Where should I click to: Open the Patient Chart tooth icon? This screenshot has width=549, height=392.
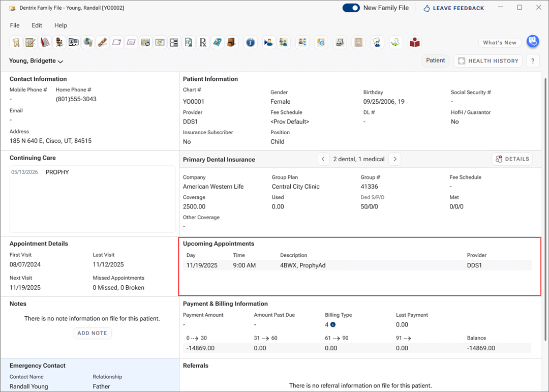click(16, 43)
